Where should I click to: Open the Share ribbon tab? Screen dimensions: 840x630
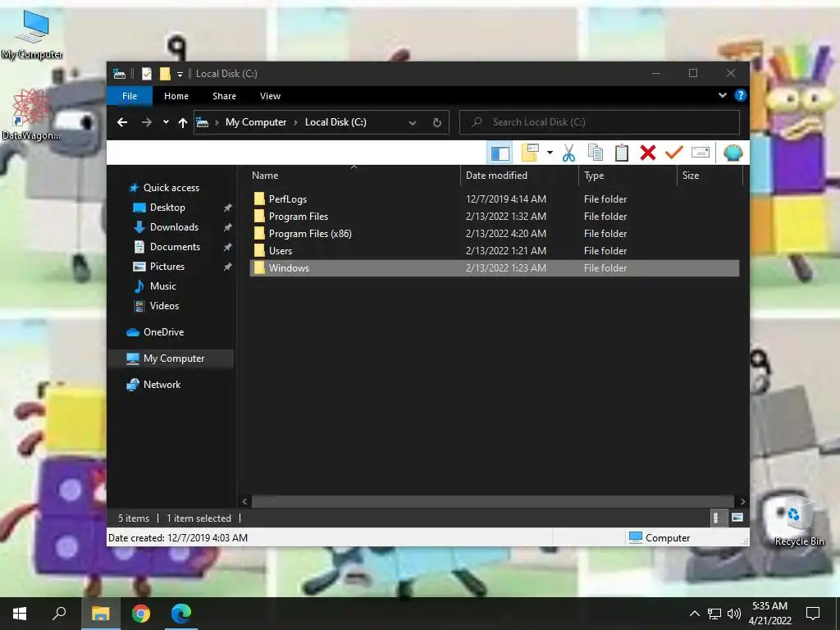[x=224, y=96]
